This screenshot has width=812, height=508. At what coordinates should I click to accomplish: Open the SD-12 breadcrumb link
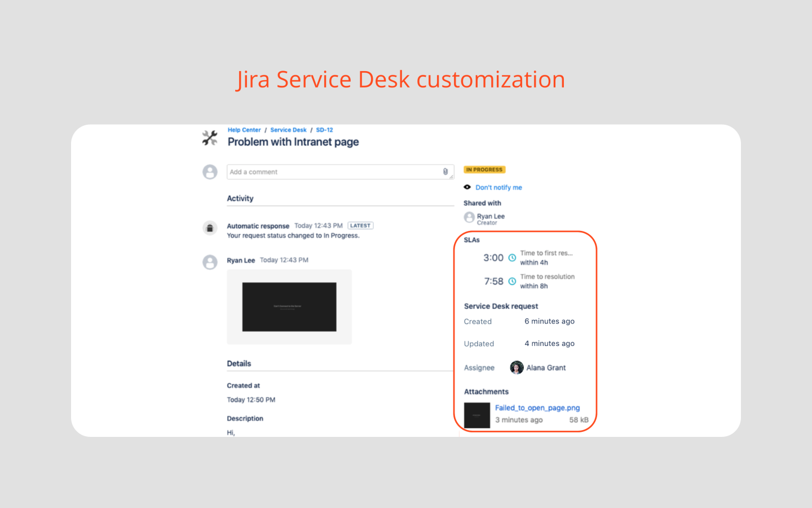[x=324, y=130]
